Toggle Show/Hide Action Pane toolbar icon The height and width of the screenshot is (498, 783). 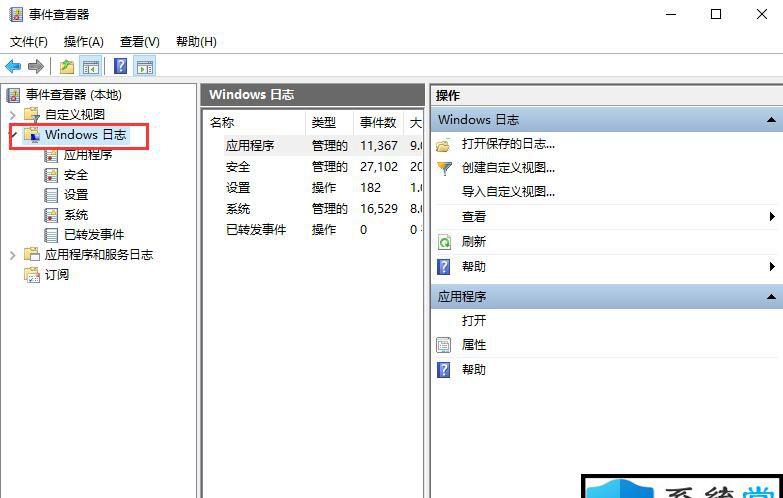[145, 66]
